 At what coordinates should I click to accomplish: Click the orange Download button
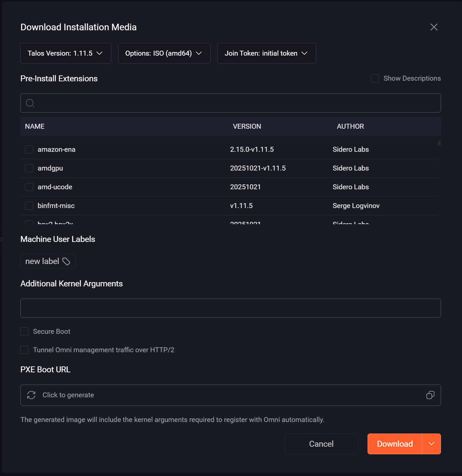[395, 444]
